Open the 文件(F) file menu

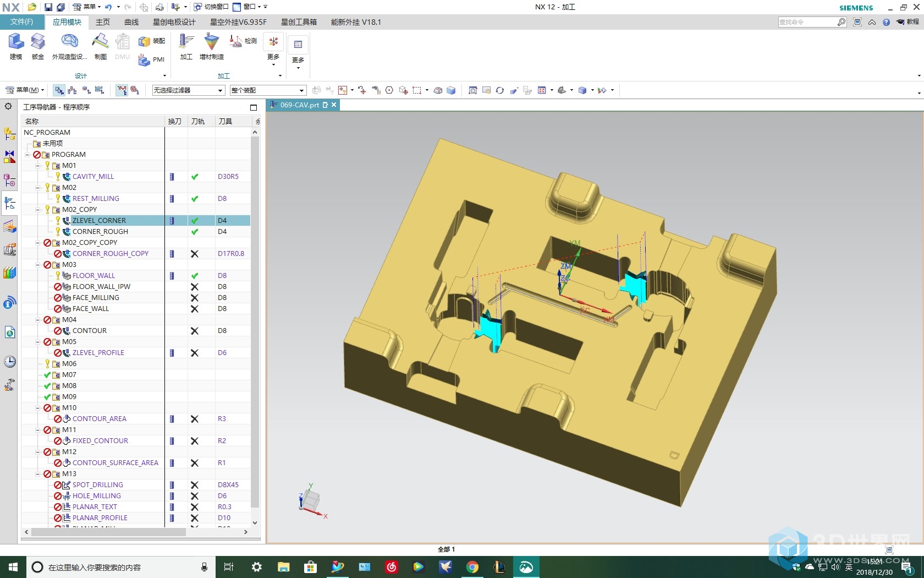[21, 22]
